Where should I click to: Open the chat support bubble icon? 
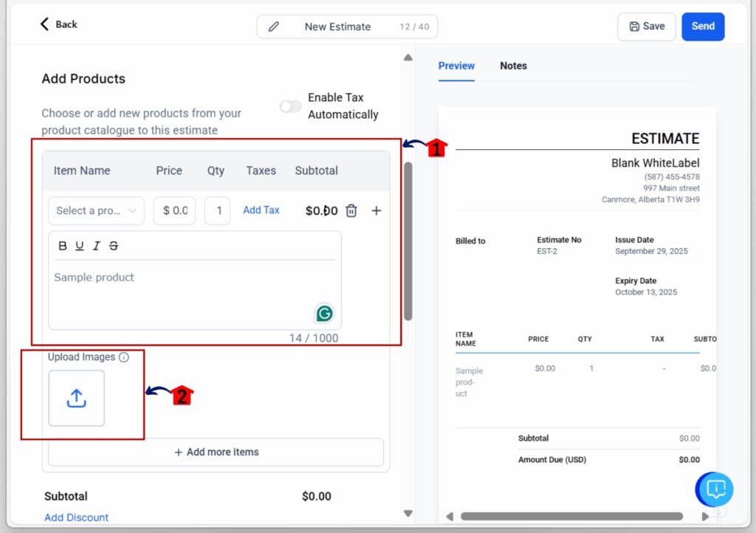click(715, 489)
